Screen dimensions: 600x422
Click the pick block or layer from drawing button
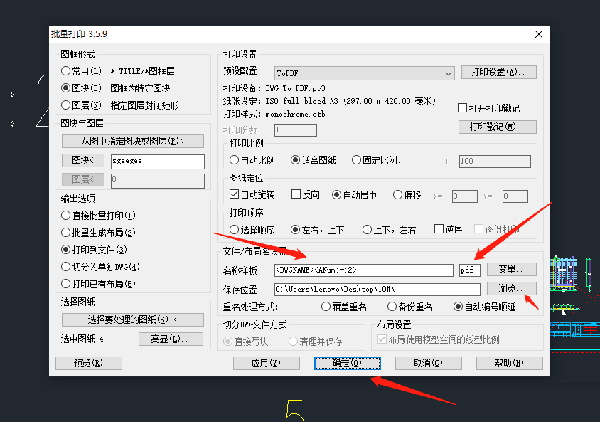pyautogui.click(x=133, y=141)
